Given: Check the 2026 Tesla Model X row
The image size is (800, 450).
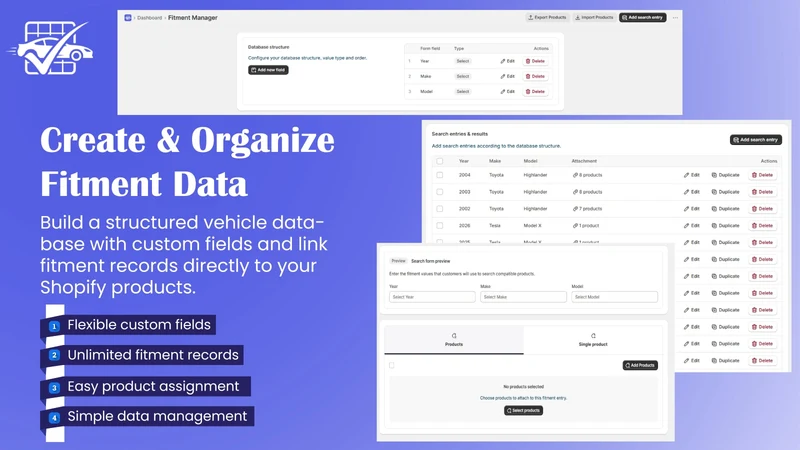Looking at the screenshot, I should tap(439, 226).
